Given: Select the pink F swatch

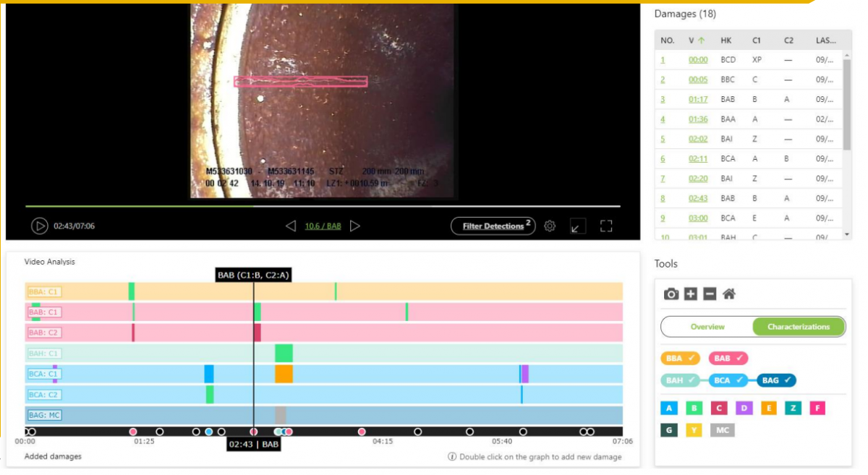Looking at the screenshot, I should click(x=817, y=408).
